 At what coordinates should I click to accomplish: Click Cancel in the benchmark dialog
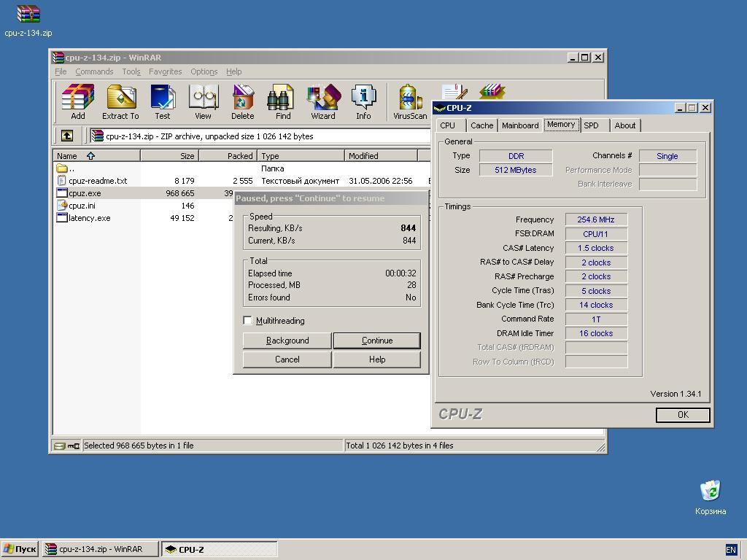point(287,359)
